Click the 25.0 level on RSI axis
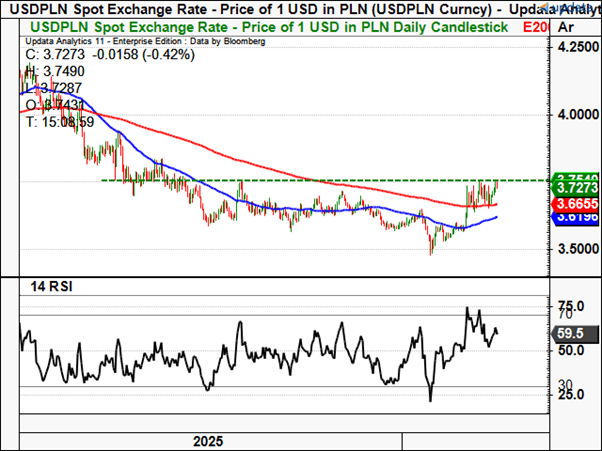 573,395
